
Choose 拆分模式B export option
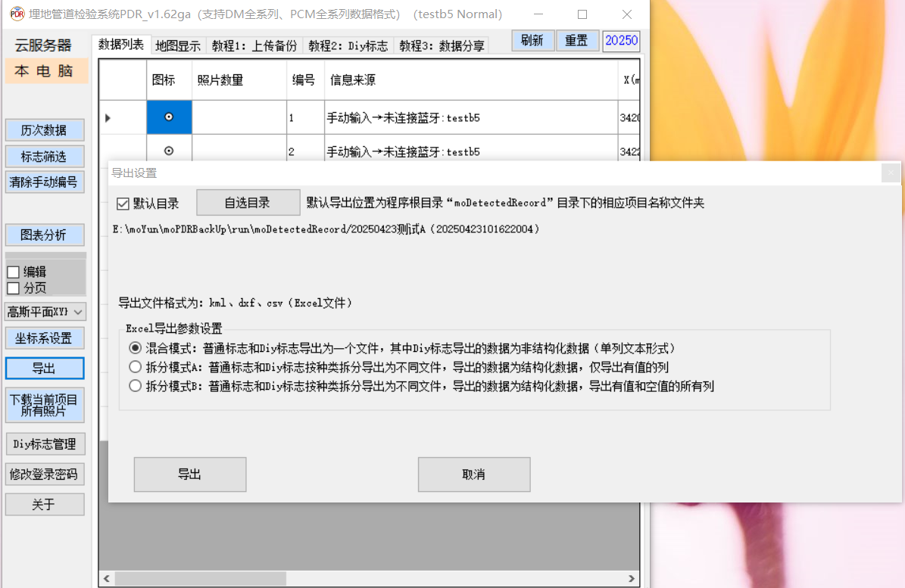point(135,386)
